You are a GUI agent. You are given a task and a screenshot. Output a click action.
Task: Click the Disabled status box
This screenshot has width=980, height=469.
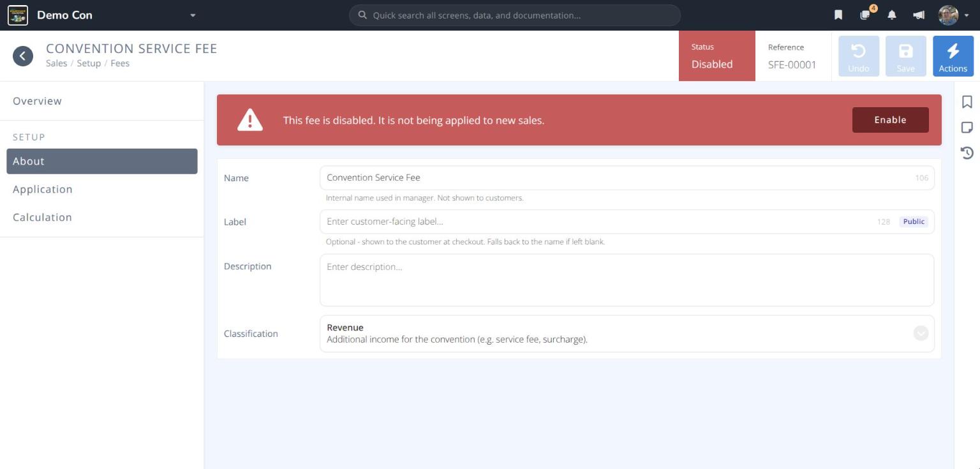(x=717, y=56)
